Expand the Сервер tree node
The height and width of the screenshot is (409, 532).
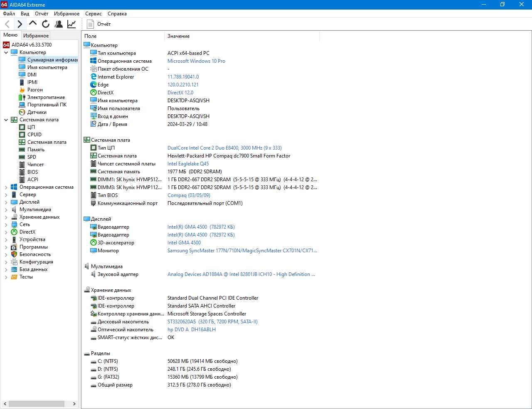(x=6, y=195)
